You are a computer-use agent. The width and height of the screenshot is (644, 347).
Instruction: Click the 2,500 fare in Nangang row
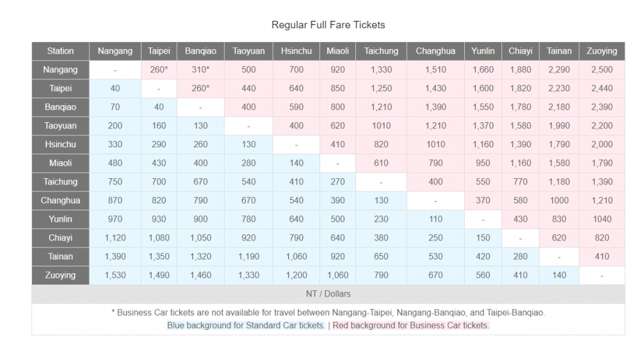[x=602, y=70]
